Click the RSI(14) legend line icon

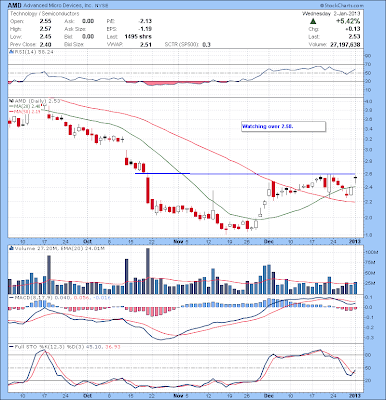coord(10,52)
